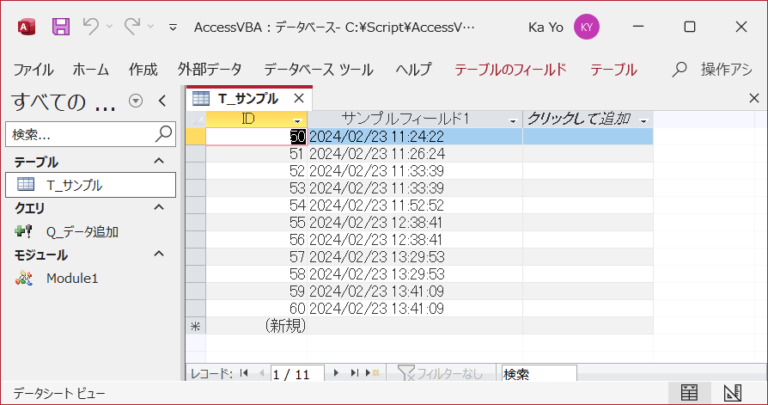
Task: Click the new record asterisk row selector
Action: tap(196, 326)
